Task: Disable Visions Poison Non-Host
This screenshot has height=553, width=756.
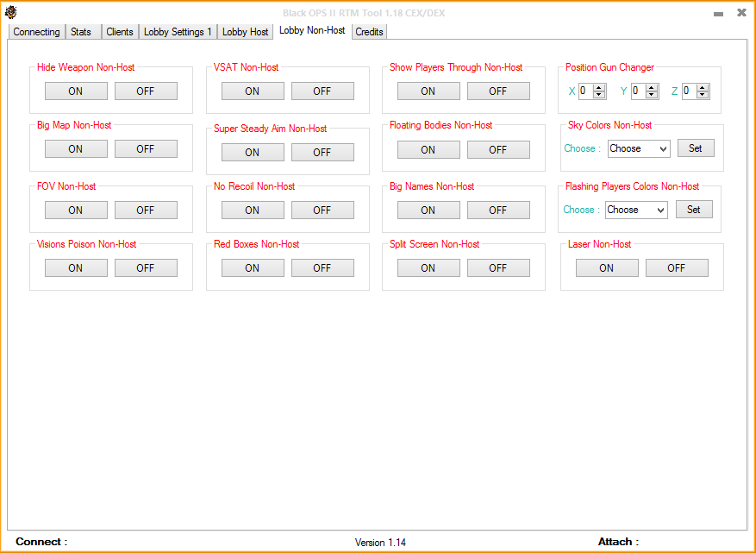Action: (146, 268)
